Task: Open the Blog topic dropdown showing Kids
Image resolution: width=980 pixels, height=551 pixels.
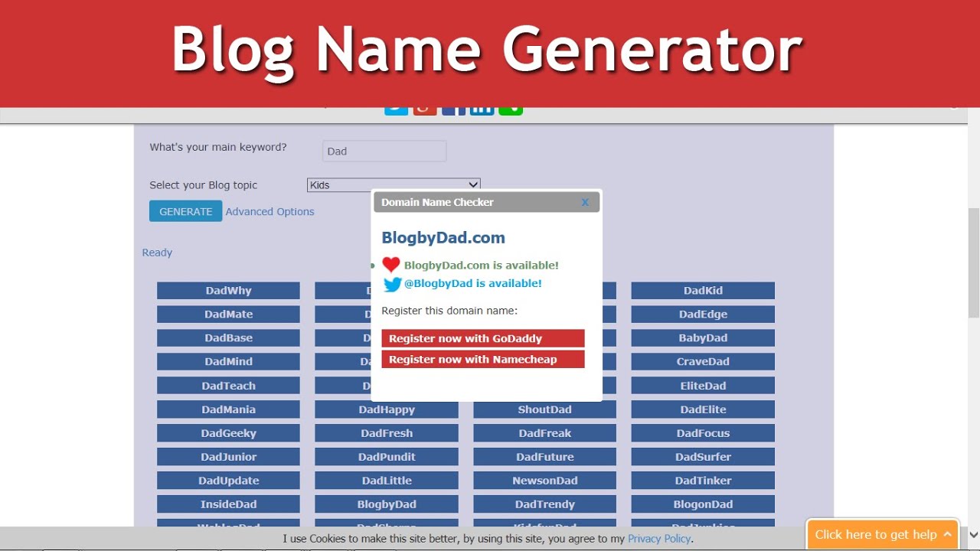Action: [394, 184]
